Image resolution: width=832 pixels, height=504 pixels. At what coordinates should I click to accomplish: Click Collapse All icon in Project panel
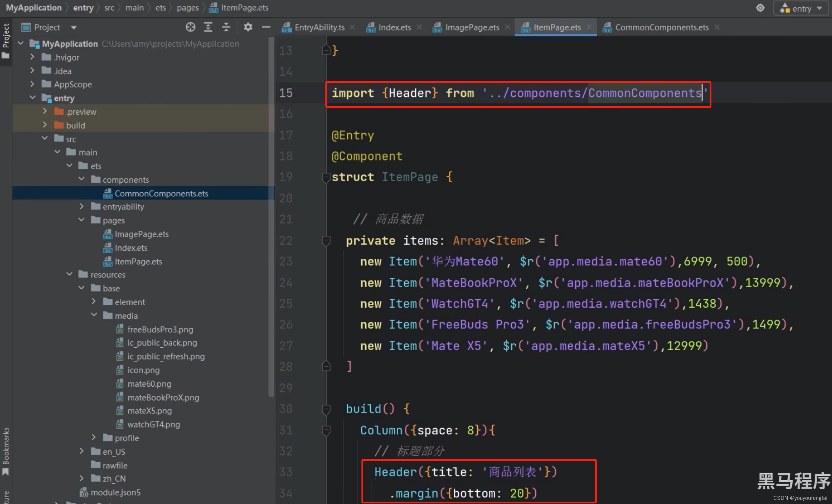(x=226, y=27)
